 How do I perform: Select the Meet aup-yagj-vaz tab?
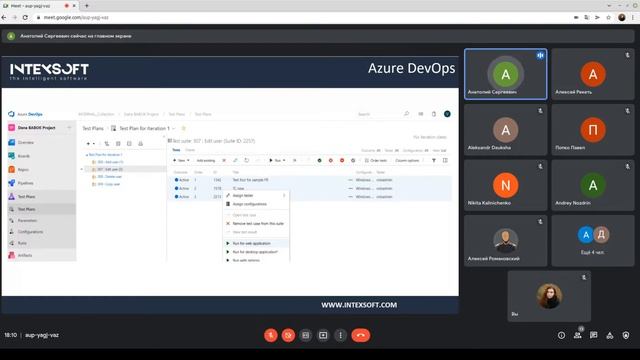coord(39,6)
